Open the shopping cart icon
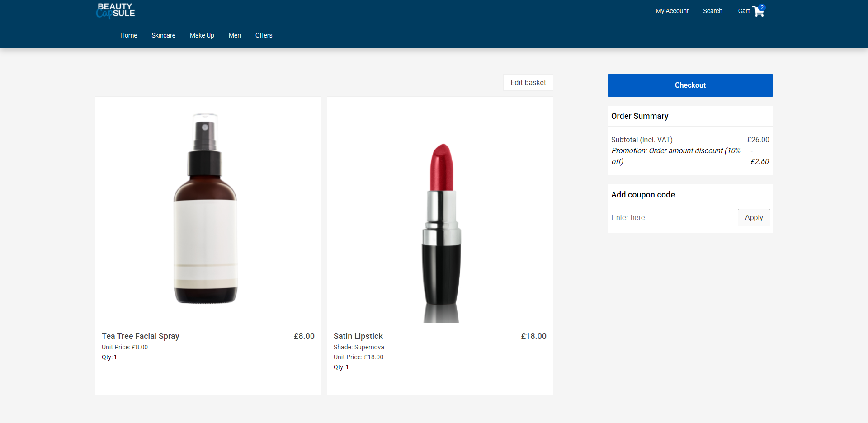 click(758, 12)
